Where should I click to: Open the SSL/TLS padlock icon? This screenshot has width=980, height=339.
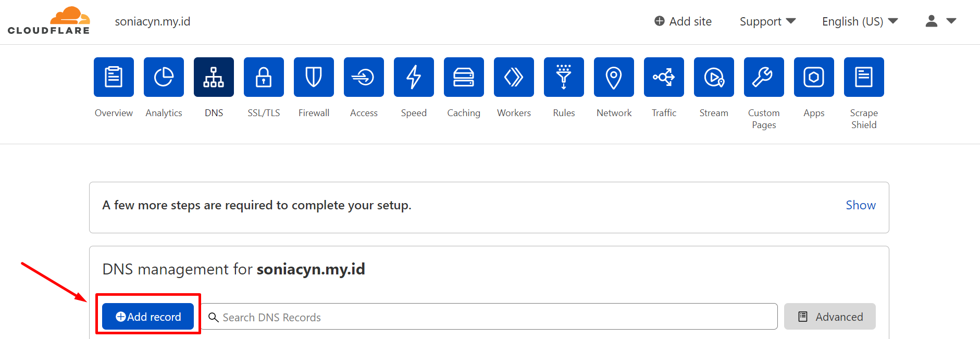(264, 77)
